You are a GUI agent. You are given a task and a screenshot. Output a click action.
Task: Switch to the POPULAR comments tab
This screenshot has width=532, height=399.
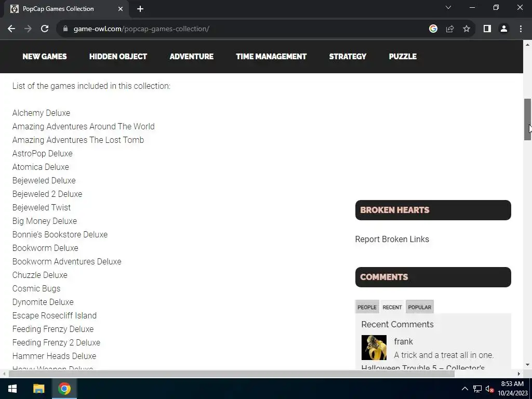[x=420, y=307]
